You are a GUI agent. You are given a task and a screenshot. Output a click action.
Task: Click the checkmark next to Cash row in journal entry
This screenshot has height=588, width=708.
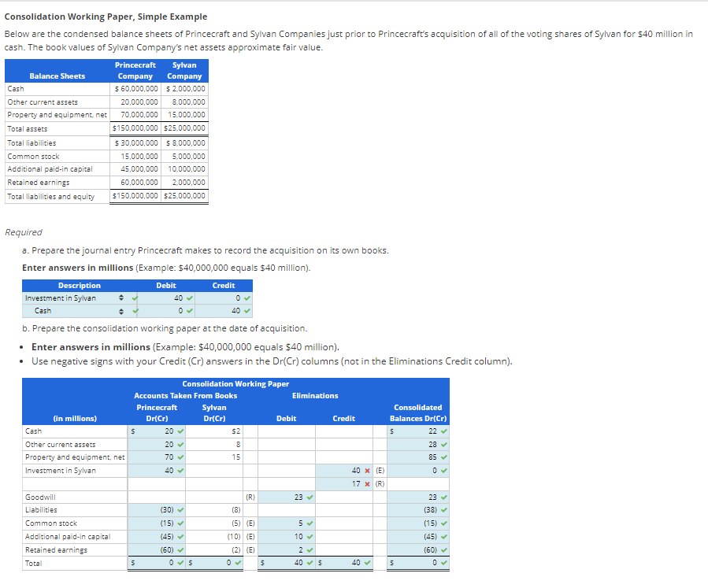click(135, 310)
